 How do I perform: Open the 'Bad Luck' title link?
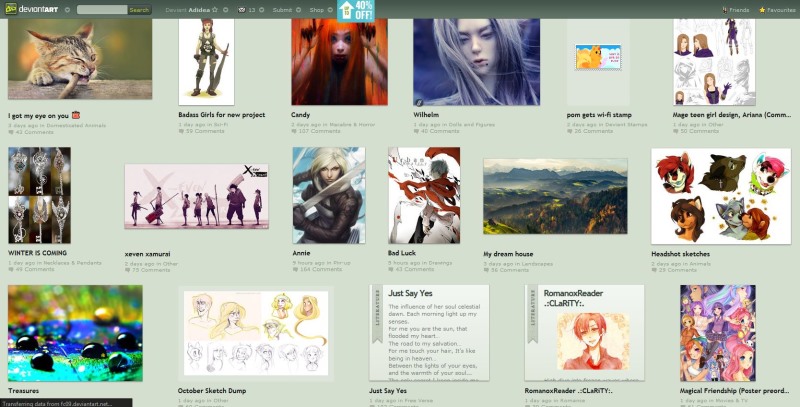point(402,253)
